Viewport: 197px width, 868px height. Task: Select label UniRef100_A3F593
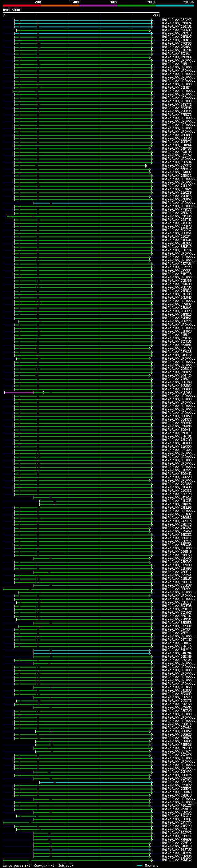[x=177, y=393]
